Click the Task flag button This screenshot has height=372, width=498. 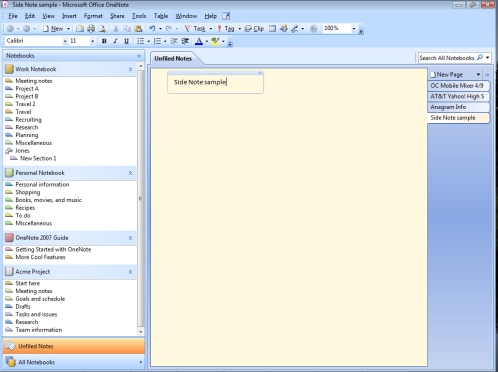(195, 29)
